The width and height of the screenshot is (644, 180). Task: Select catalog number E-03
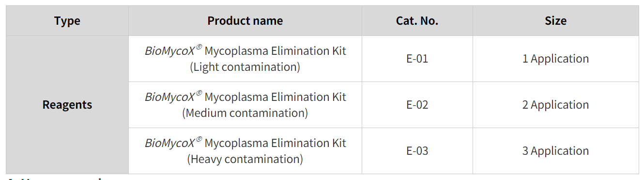[417, 151]
